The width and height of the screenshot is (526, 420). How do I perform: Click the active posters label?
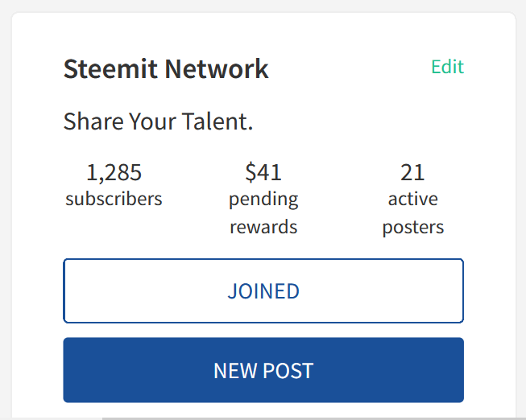tap(413, 213)
